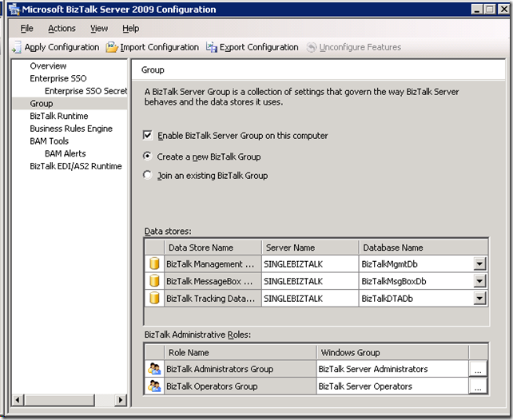Open the BizTalkDTADb database dropdown
The height and width of the screenshot is (420, 513).
pyautogui.click(x=479, y=299)
